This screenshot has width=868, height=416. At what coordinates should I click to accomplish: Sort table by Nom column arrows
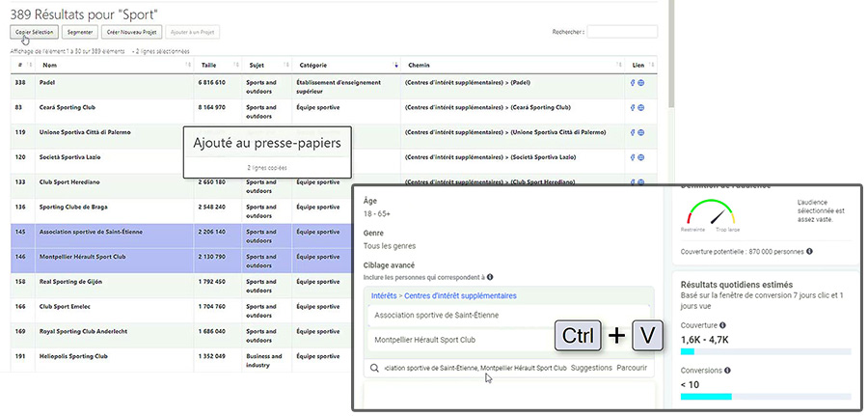point(189,66)
